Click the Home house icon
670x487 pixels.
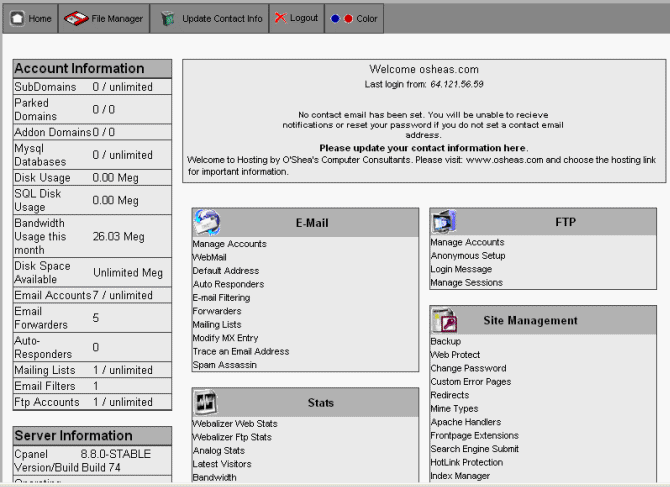(x=18, y=18)
